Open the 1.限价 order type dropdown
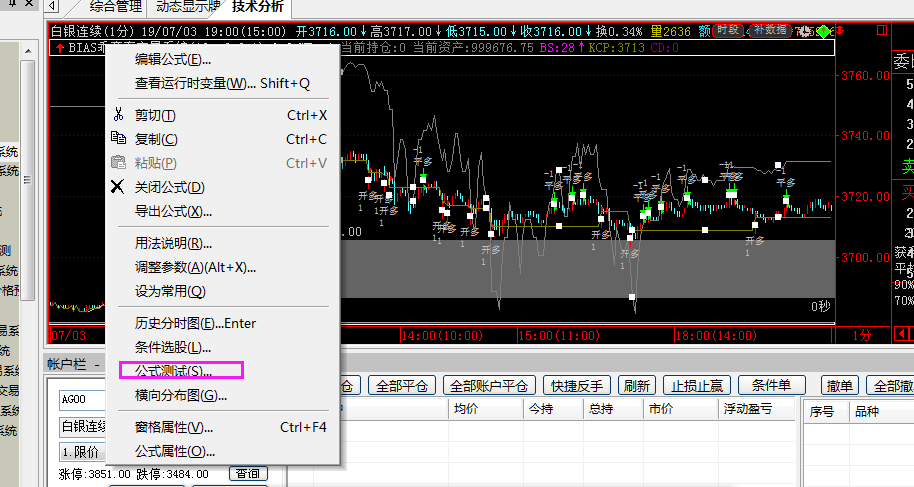 click(82, 452)
